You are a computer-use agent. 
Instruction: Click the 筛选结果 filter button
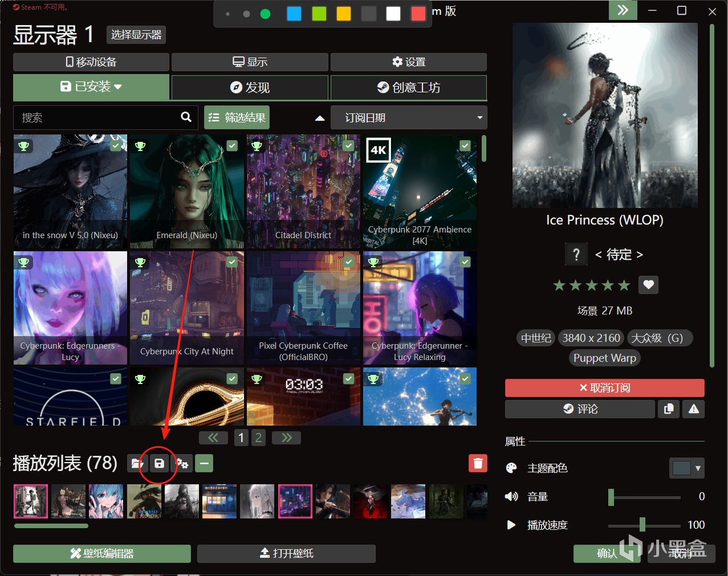[x=237, y=117]
